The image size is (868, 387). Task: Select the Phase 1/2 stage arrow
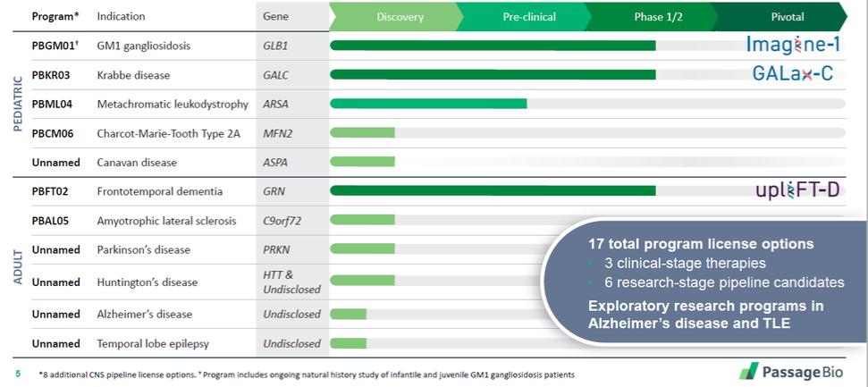tap(652, 17)
